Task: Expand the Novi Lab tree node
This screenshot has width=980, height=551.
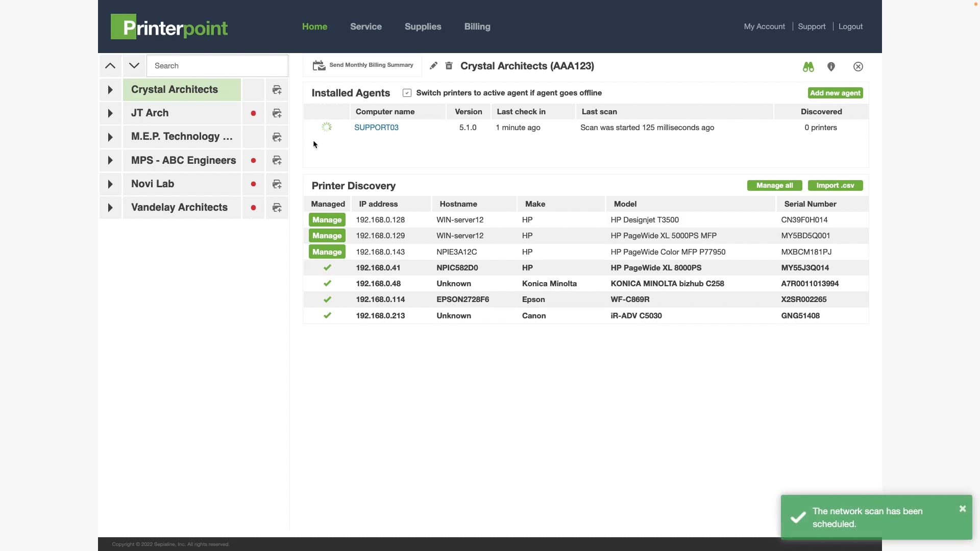Action: coord(110,184)
